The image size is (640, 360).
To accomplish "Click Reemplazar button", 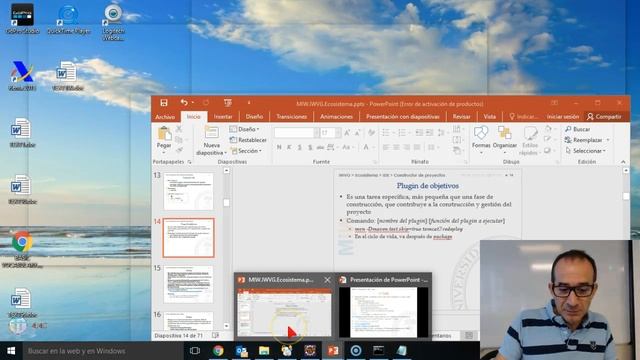I will point(587,140).
